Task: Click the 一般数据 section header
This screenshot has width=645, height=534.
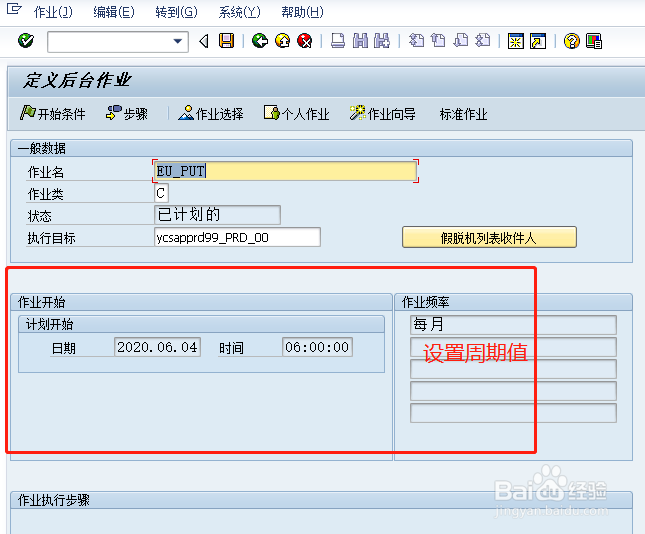Action: click(x=321, y=148)
